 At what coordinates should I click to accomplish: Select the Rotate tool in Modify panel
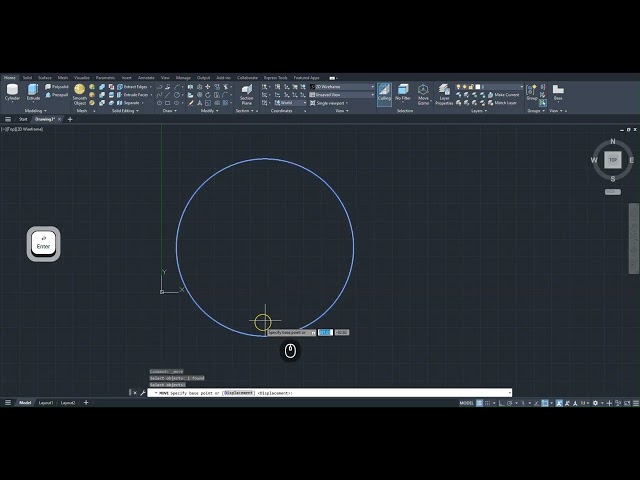[208, 95]
